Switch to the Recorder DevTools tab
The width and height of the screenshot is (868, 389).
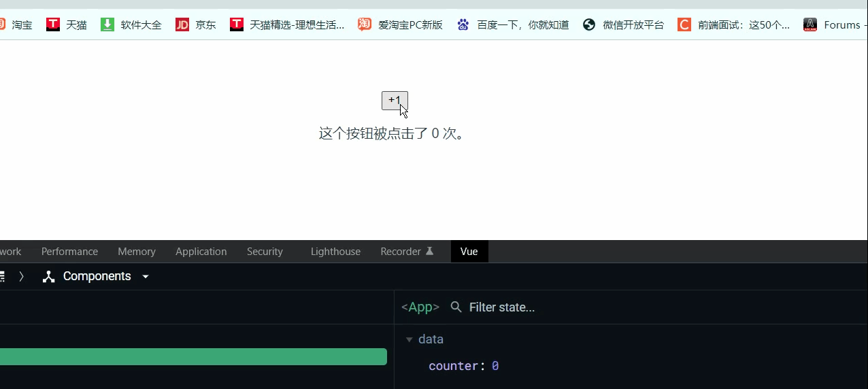tap(407, 252)
